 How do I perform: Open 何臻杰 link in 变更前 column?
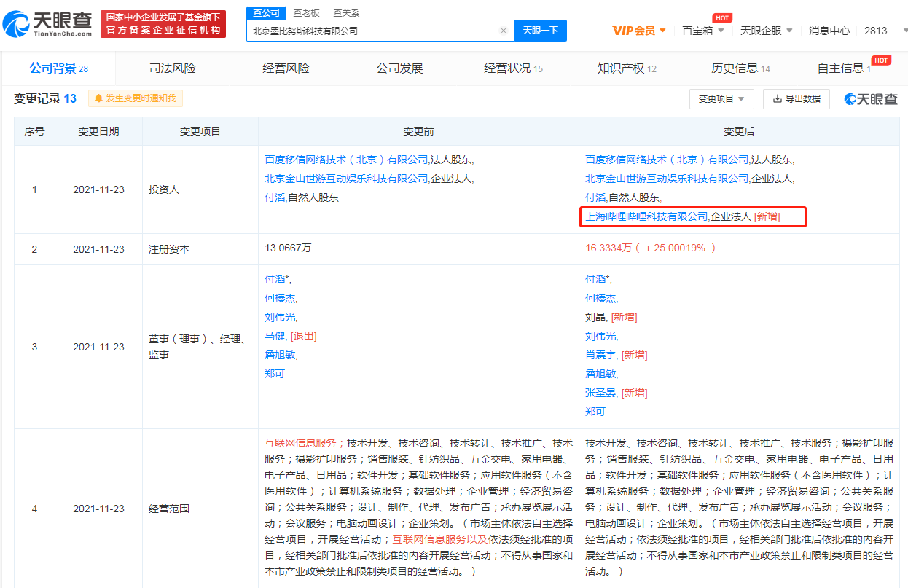click(280, 298)
